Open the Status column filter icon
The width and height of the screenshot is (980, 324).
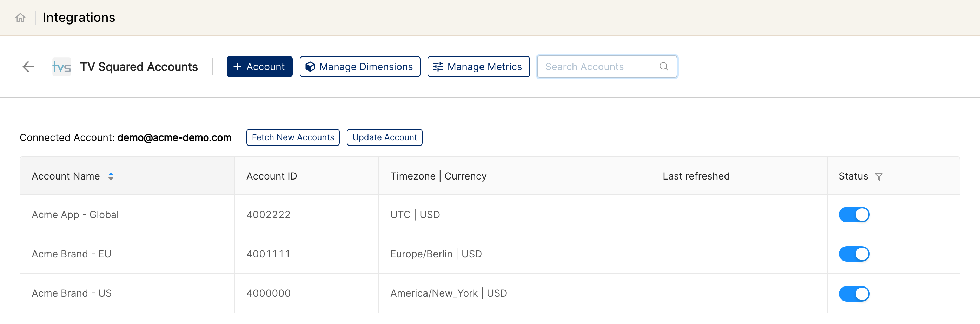pyautogui.click(x=879, y=177)
